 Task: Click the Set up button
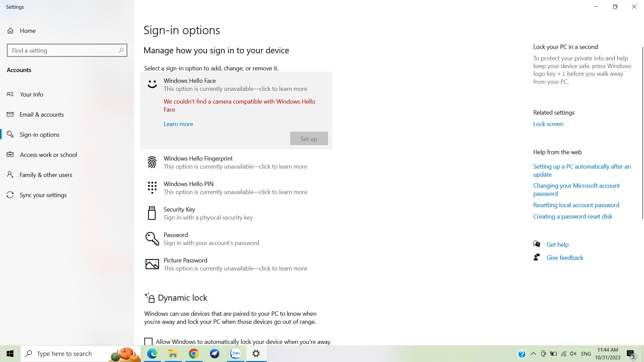(309, 138)
